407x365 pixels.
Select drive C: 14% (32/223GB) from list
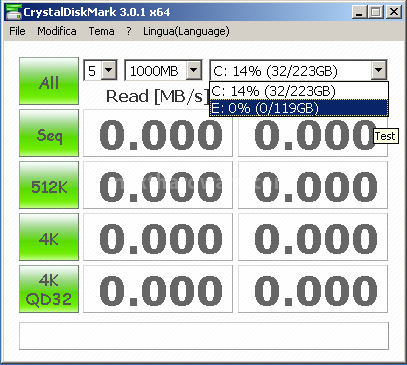coord(299,91)
